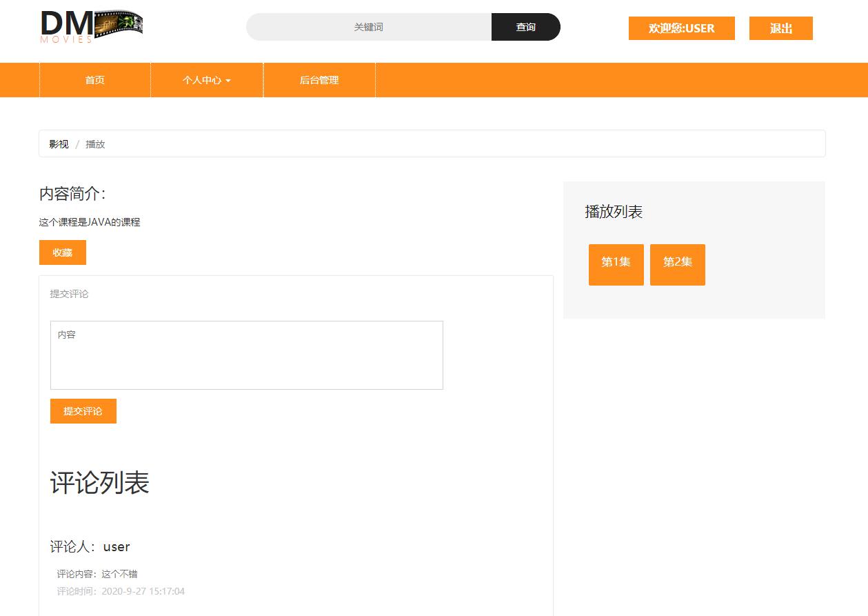868x616 pixels.
Task: Click the 退出 logout button
Action: (x=780, y=28)
